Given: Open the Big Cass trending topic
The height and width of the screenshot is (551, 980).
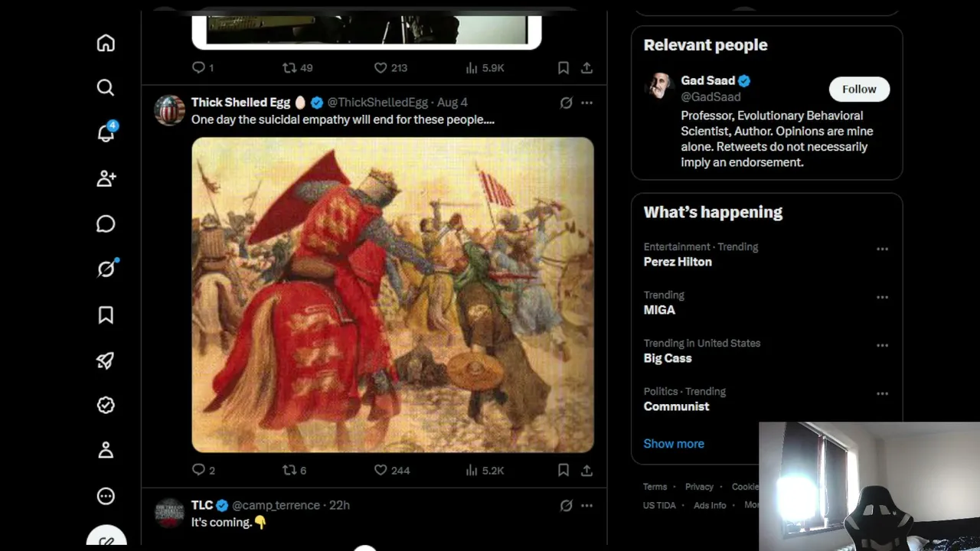Looking at the screenshot, I should 668,358.
